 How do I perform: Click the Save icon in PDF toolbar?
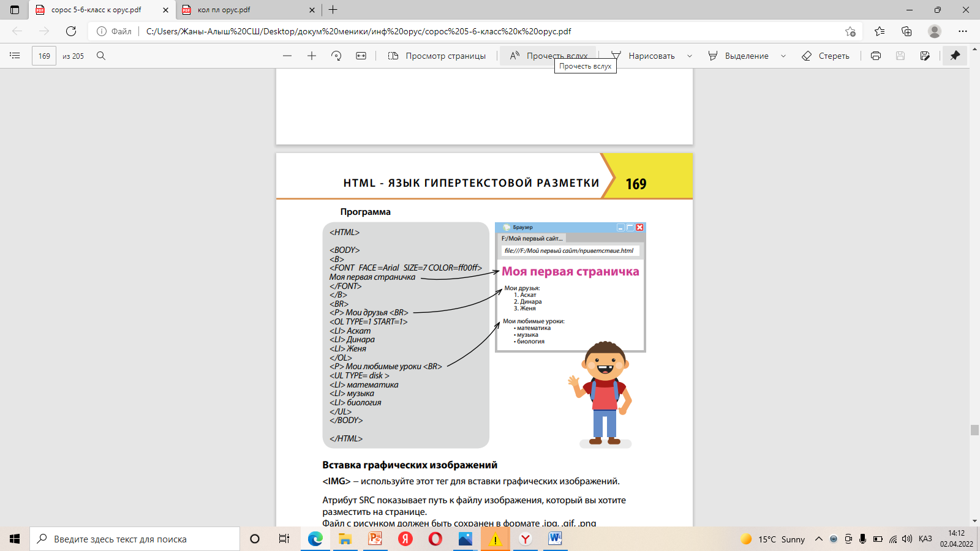900,56
